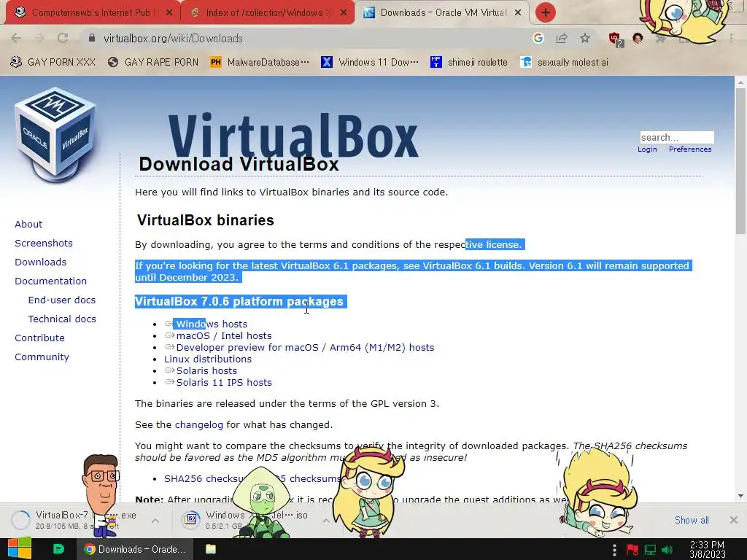Open the Solaris 11 IPS hosts link
This screenshot has width=747, height=560.
pyautogui.click(x=224, y=382)
